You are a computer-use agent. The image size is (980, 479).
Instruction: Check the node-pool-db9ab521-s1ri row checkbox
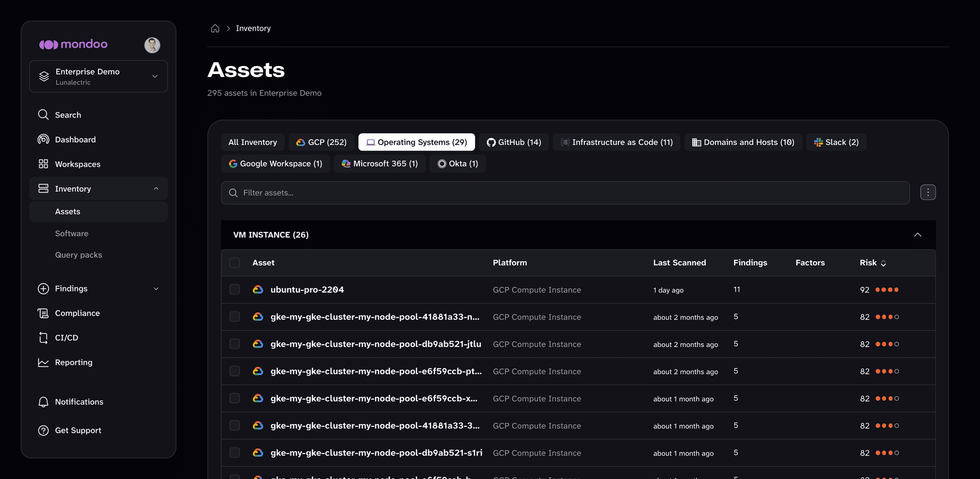tap(234, 453)
